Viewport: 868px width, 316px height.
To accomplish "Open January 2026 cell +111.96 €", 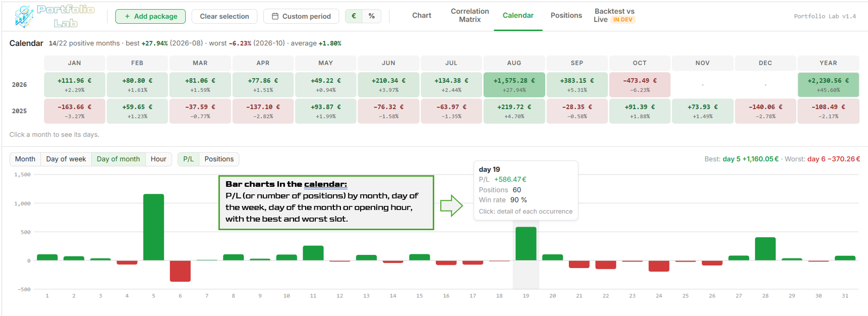I will [75, 85].
